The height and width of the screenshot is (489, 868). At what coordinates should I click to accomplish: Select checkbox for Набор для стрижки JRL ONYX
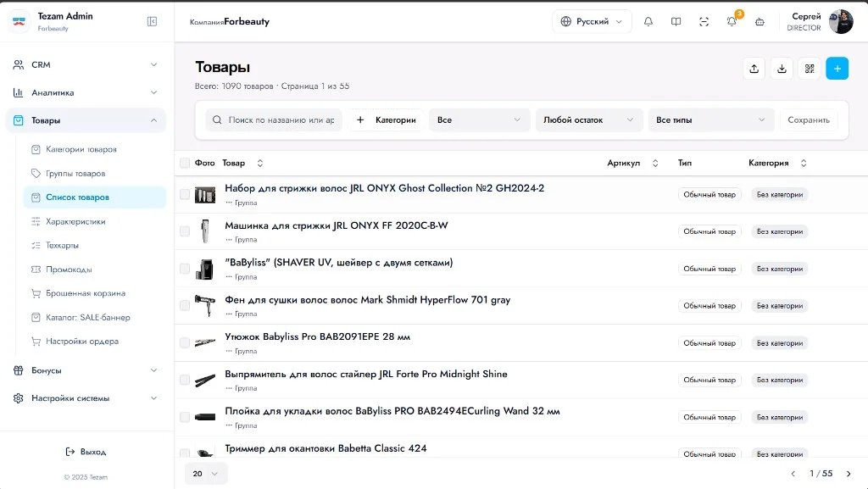(185, 194)
